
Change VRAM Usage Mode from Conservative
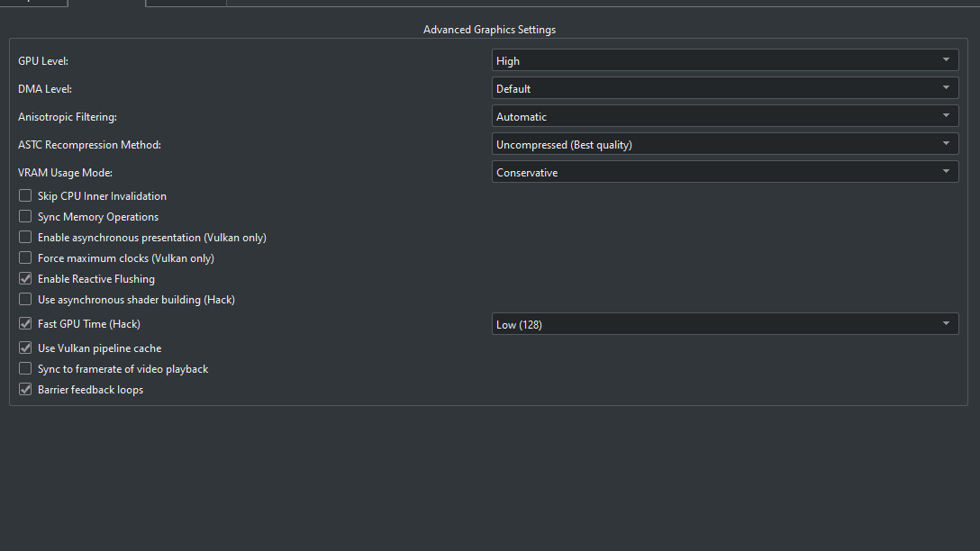(x=725, y=173)
